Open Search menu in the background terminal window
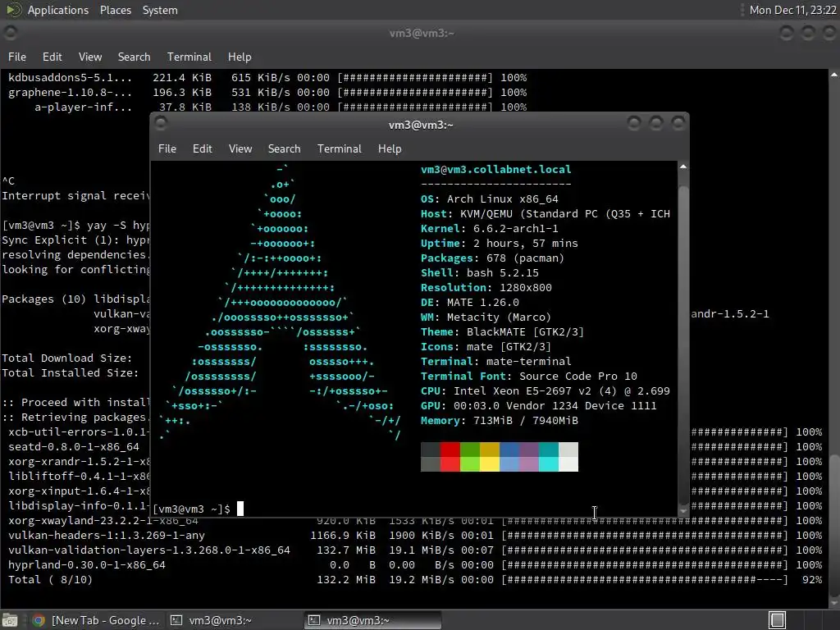 pos(134,57)
